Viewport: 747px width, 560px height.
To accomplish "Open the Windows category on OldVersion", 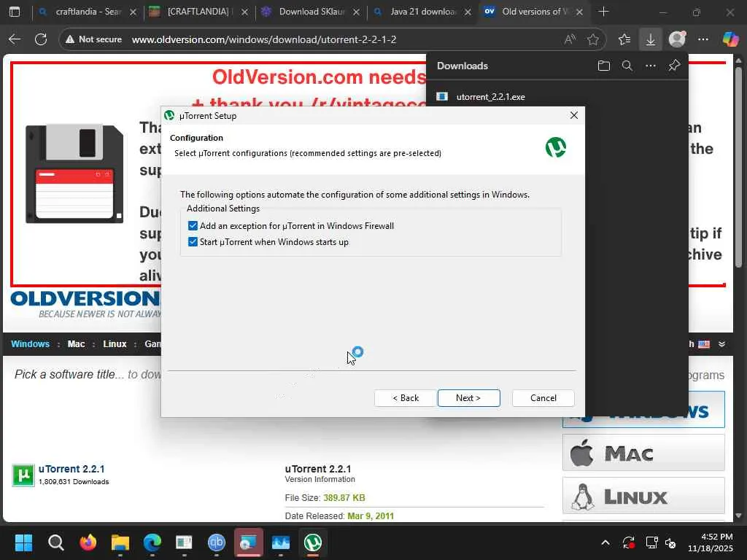I will [30, 344].
